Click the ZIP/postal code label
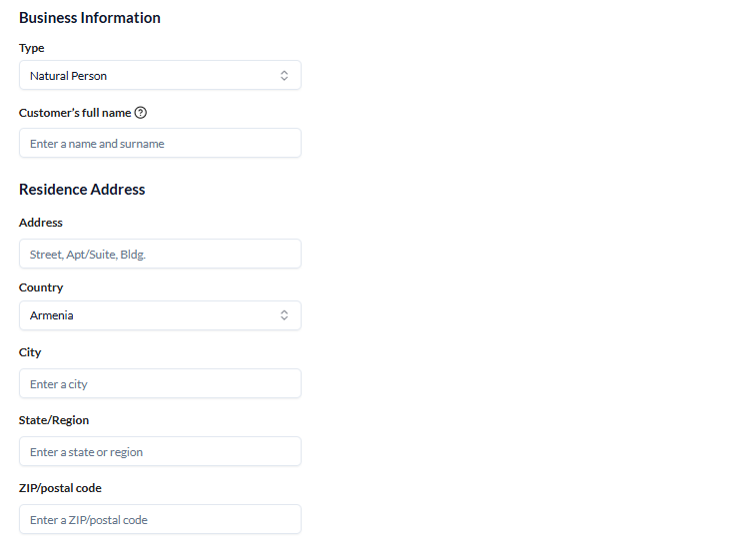756x556 pixels. click(x=60, y=488)
